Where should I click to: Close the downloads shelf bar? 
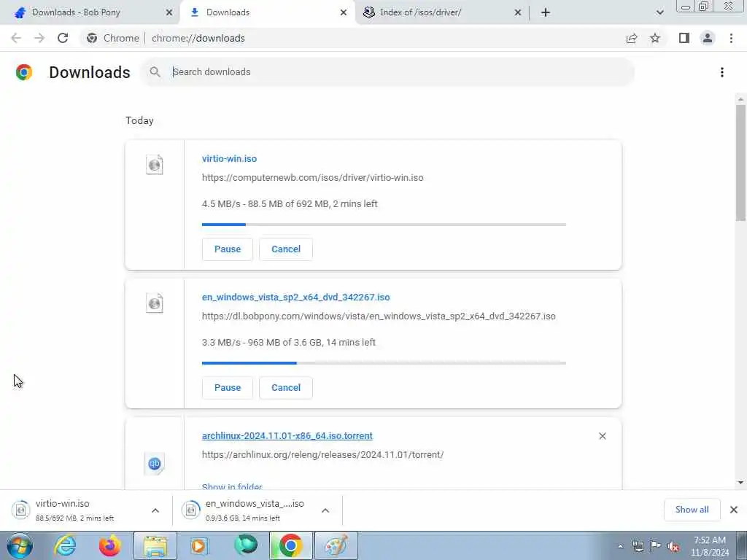[734, 510]
